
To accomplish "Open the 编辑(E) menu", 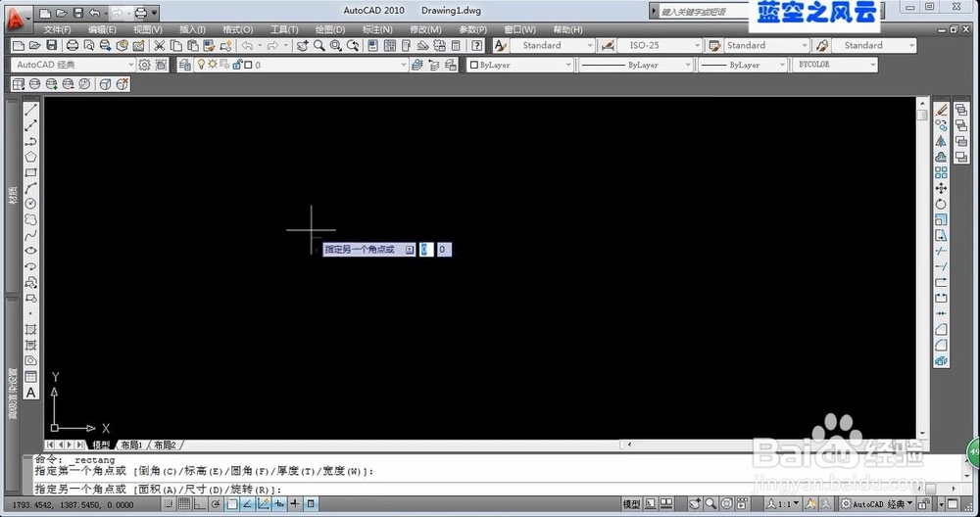I will click(102, 29).
